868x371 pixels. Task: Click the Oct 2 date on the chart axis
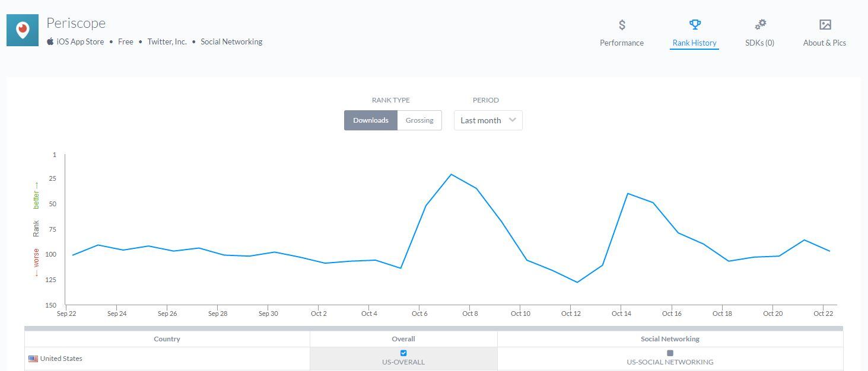[319, 314]
